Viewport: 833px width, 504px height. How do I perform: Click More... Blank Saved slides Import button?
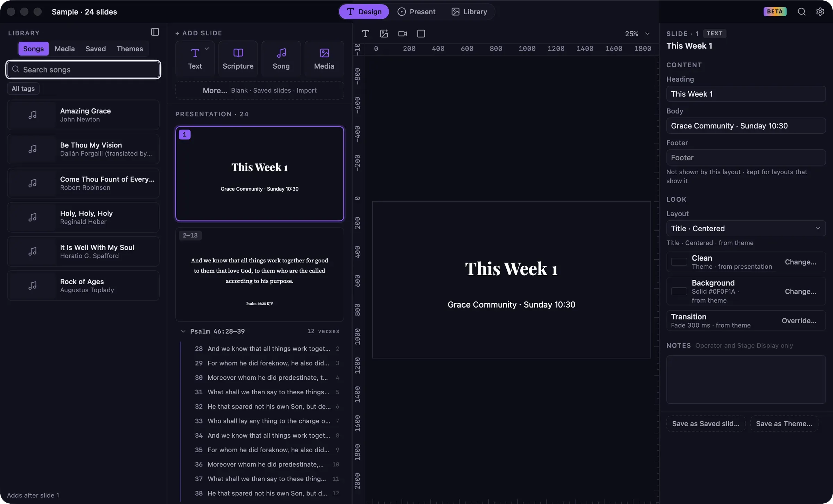coord(260,90)
